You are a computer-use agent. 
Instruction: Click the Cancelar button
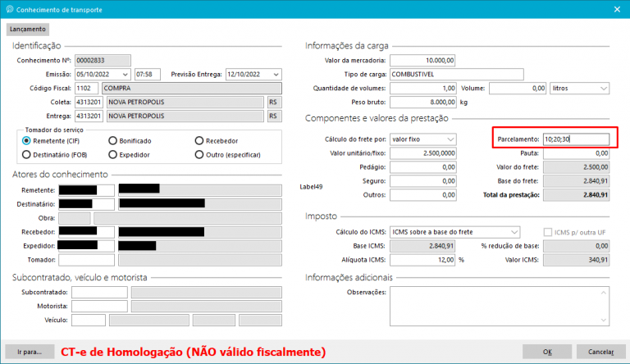coord(600,352)
